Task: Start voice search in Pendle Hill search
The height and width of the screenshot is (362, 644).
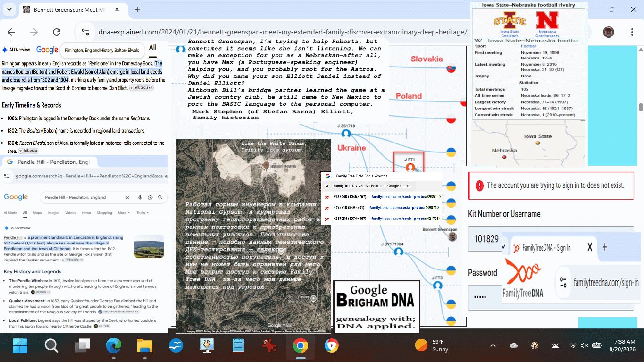Action: point(140,198)
